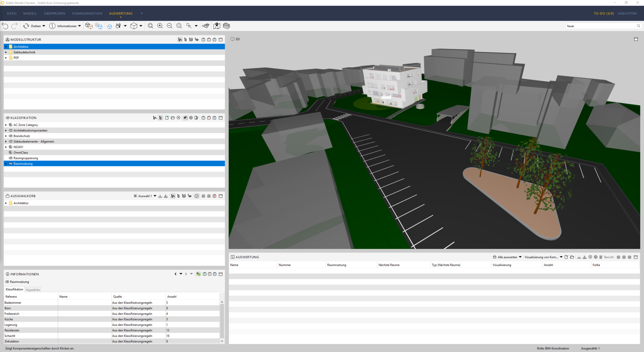Viewport: 644px width, 352px height.
Task: Go back in Informationen panel history
Action: click(176, 274)
